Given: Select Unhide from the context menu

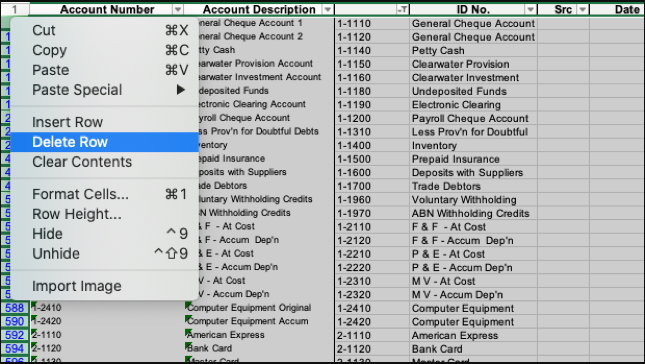Looking at the screenshot, I should pos(104,253).
